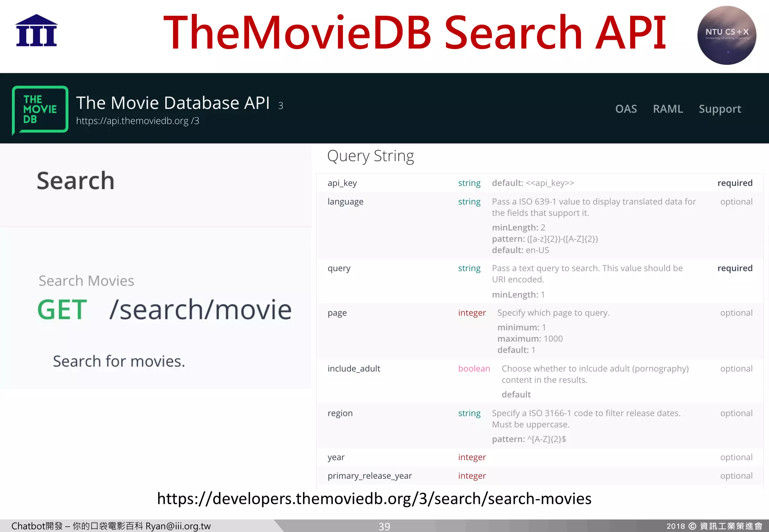The height and width of the screenshot is (532, 769).
Task: Click the optional label on region row
Action: click(736, 413)
